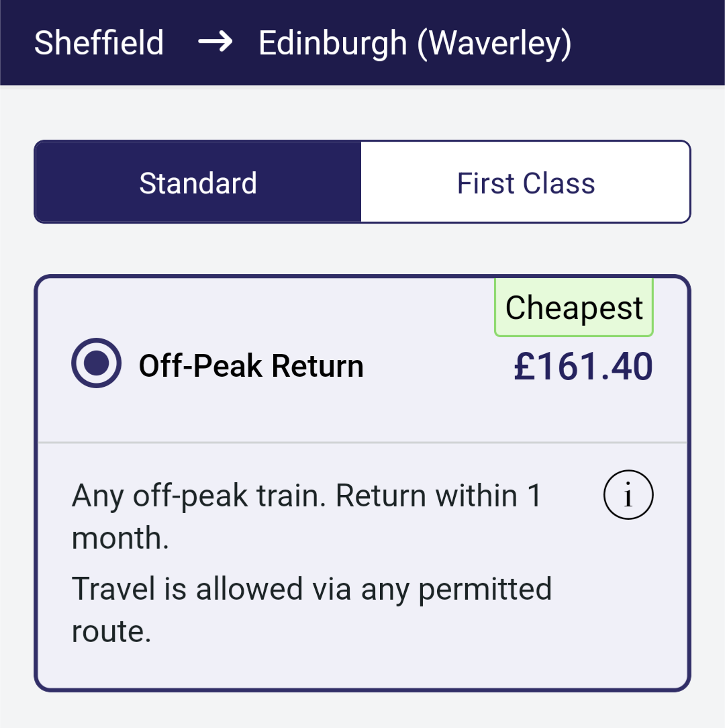
Task: Switch to the First Class tab
Action: (526, 183)
